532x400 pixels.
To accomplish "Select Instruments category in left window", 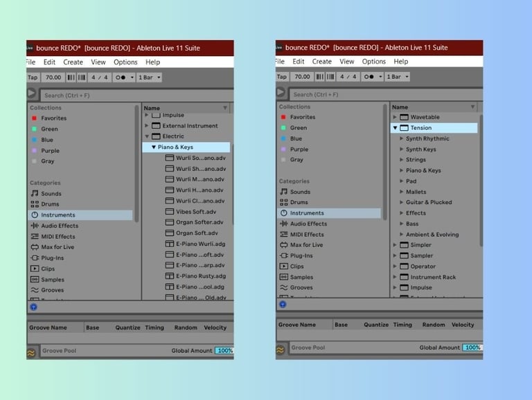I will (x=80, y=215).
